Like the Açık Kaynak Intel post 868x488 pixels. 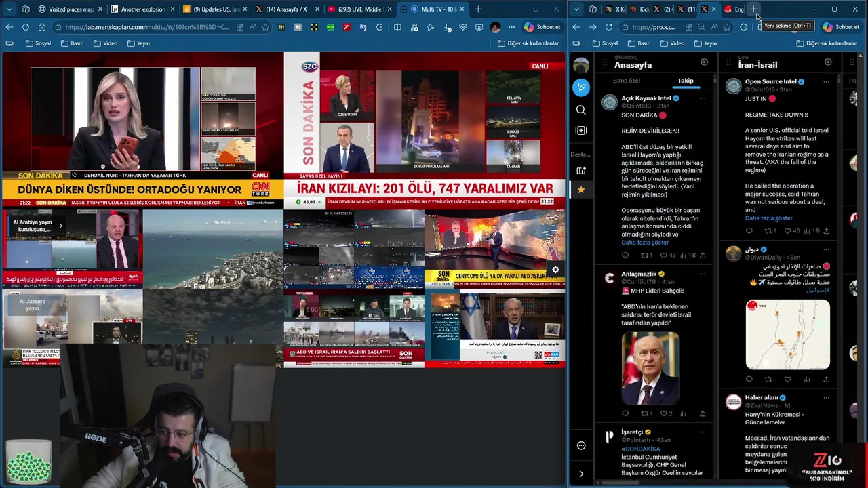(664, 256)
